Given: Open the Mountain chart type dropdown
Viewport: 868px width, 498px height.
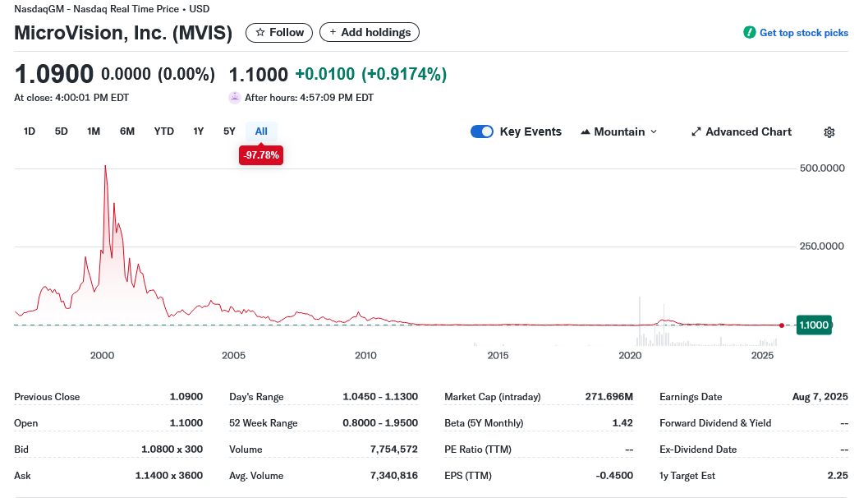Looking at the screenshot, I should point(619,131).
